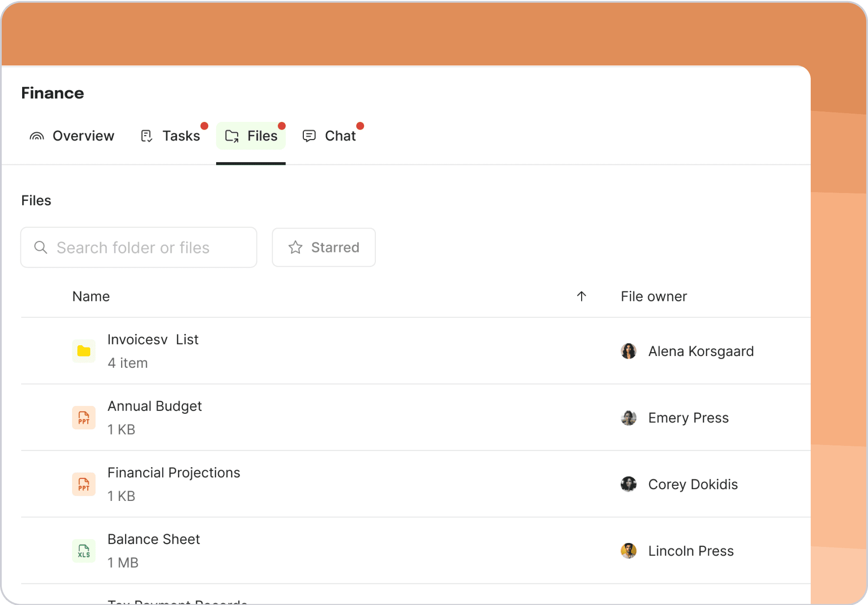Click the XLS icon beside Balance Sheet

pos(83,551)
